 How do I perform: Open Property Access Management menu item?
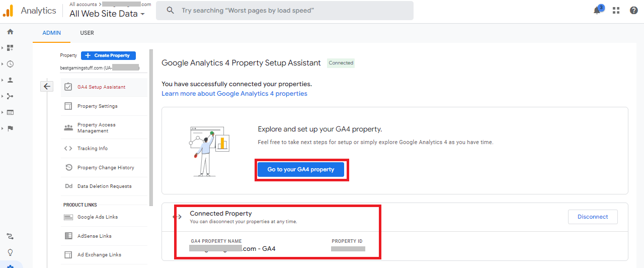click(x=104, y=127)
